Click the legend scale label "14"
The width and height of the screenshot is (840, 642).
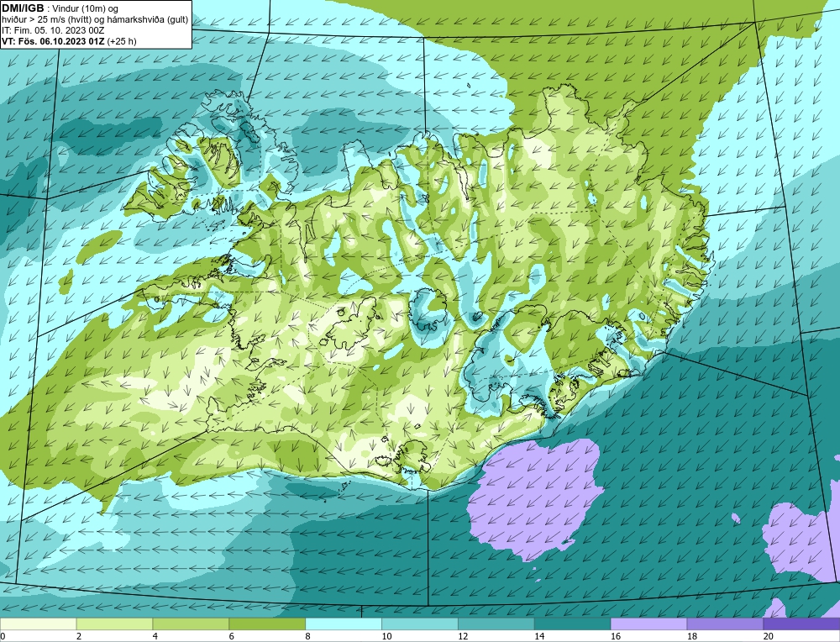tap(539, 636)
